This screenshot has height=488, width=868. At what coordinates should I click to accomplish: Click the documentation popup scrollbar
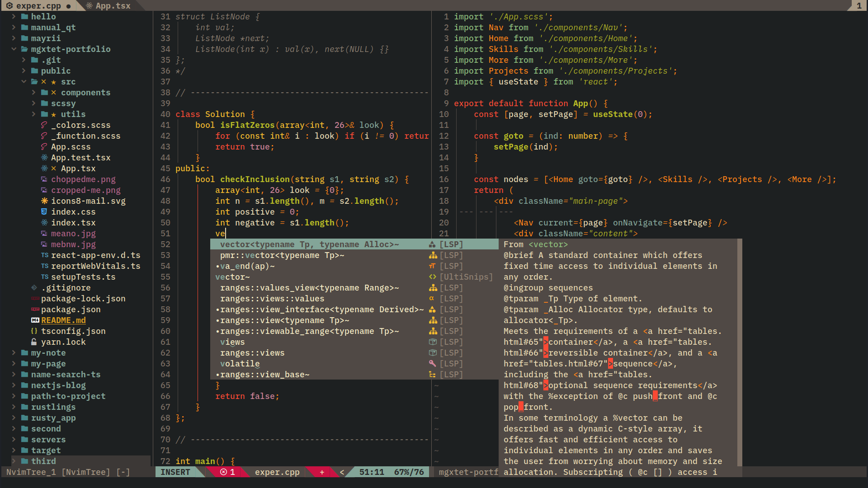(740, 352)
